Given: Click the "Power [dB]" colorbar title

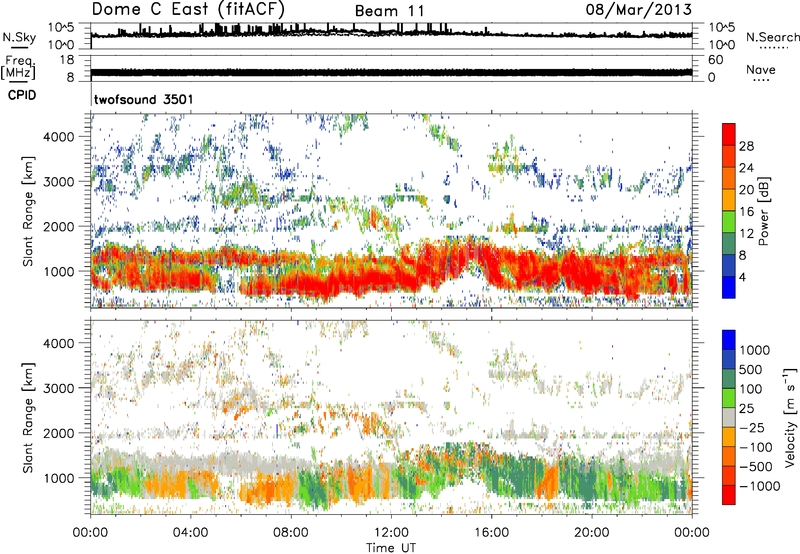Looking at the screenshot, I should pyautogui.click(x=763, y=211).
